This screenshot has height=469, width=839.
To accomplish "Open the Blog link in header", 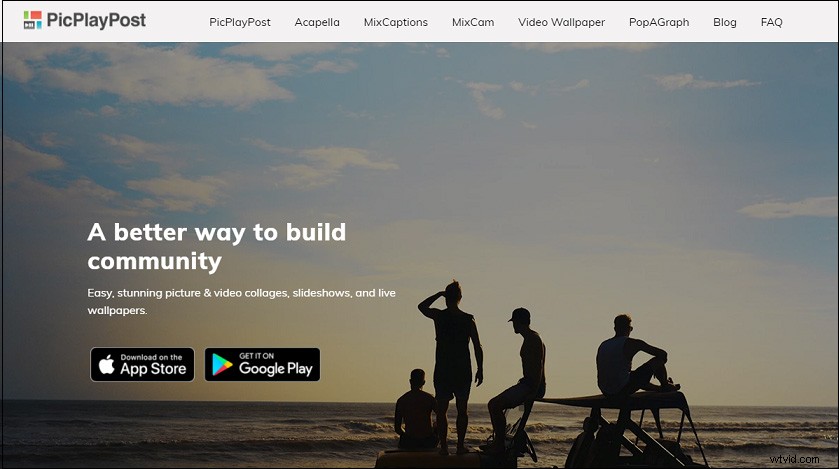I will click(724, 22).
